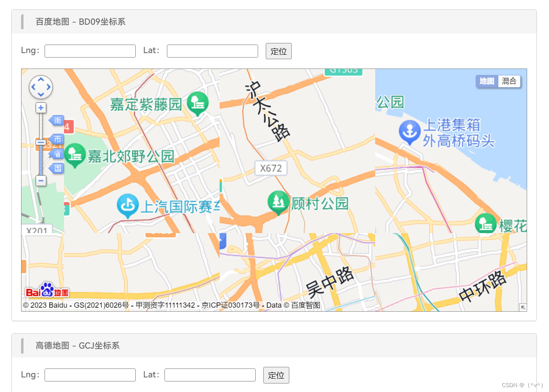Click the 上港集箱 外高桥码头 label
This screenshot has width=549, height=392.
[x=459, y=133]
